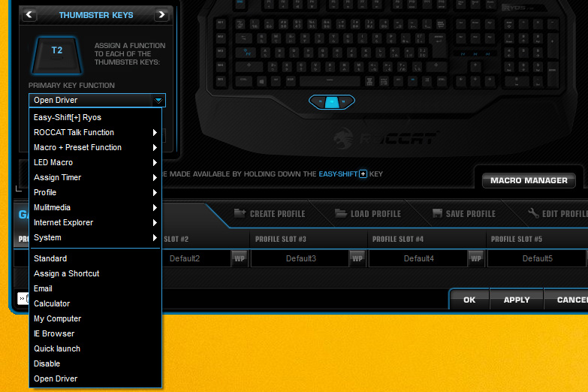Select Standard function

pos(95,258)
